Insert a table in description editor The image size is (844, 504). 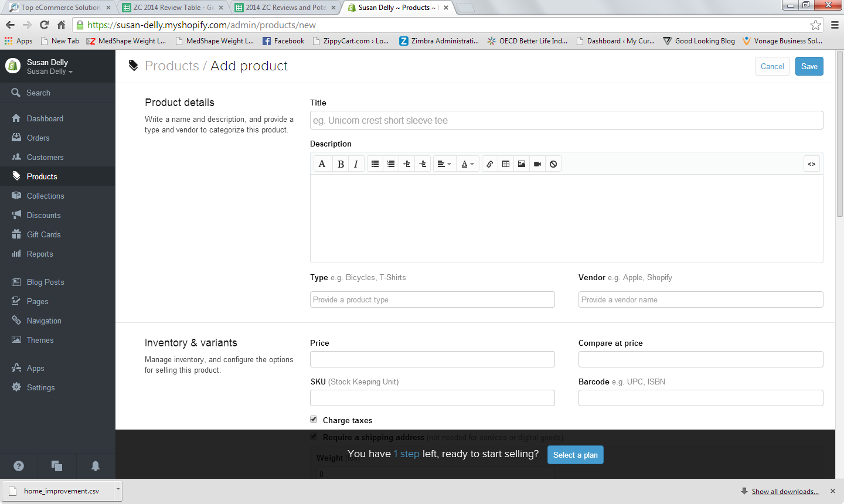pyautogui.click(x=506, y=164)
